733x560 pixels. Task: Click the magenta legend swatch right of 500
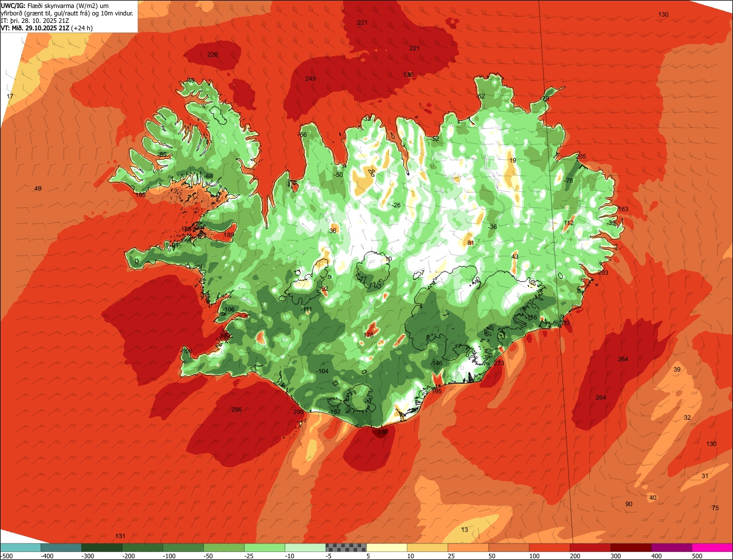tap(712, 547)
